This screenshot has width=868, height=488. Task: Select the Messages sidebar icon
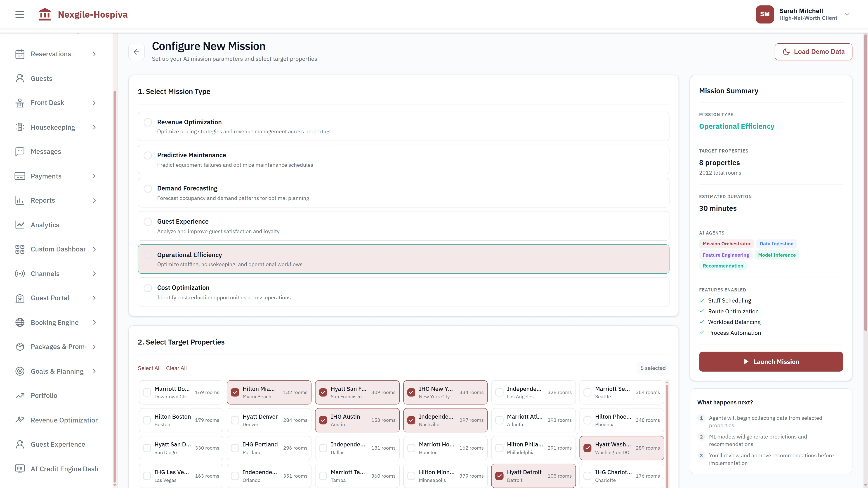click(19, 152)
